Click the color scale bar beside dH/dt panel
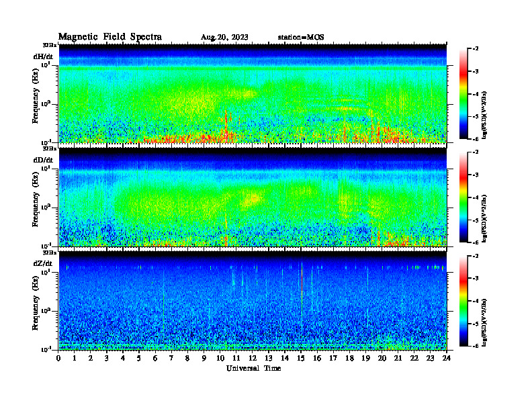Screen dimensions: 532x411 [463, 94]
